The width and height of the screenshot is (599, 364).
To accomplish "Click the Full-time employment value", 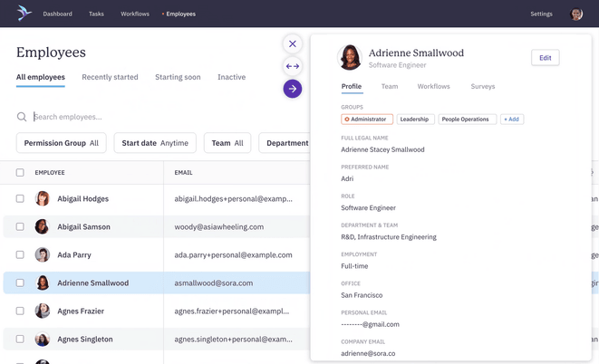I will click(x=354, y=266).
